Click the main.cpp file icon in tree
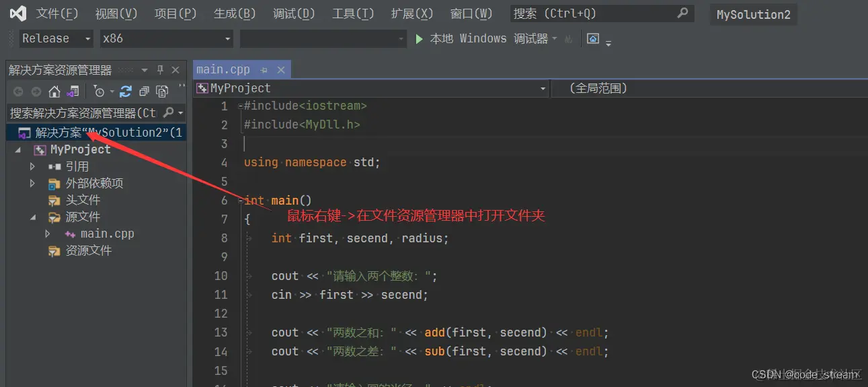868x387 pixels. tap(70, 234)
